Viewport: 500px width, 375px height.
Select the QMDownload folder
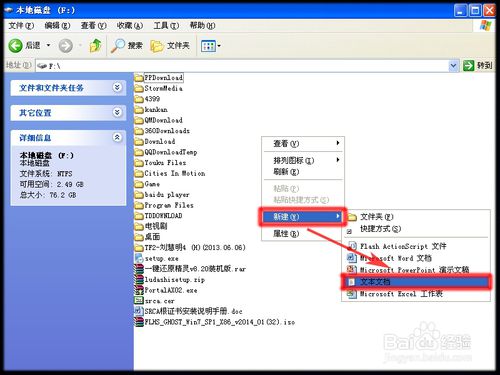point(159,120)
